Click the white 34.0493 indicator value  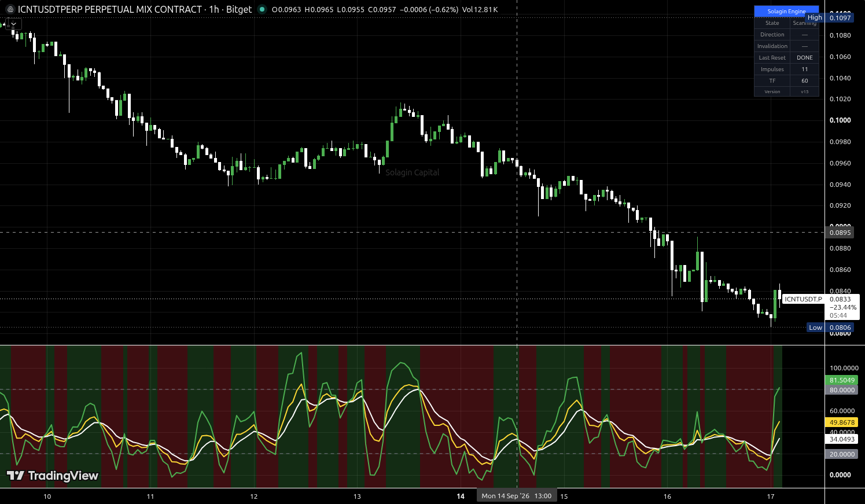pos(842,439)
